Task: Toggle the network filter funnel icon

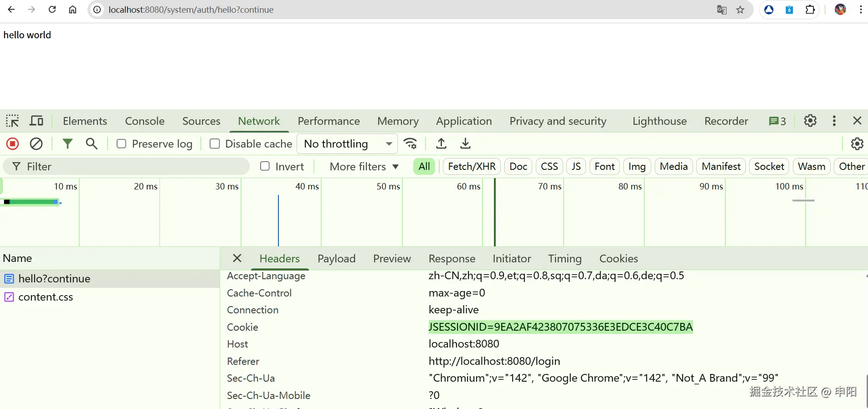Action: (x=67, y=144)
